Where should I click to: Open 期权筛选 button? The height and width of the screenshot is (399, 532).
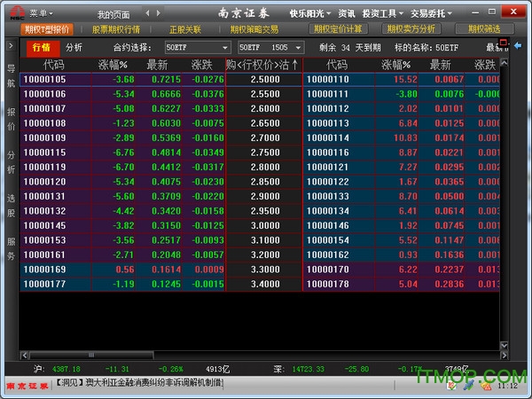tap(484, 29)
